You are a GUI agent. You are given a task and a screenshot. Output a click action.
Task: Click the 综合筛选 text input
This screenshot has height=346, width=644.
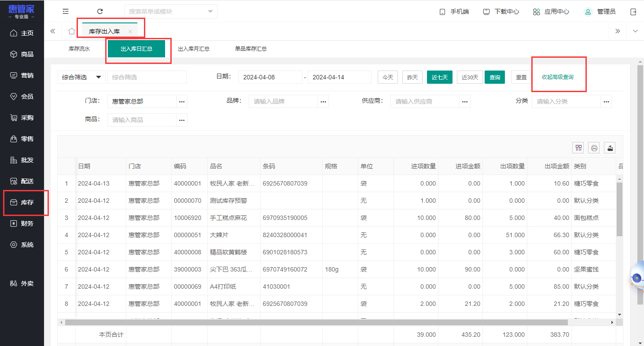pyautogui.click(x=147, y=77)
